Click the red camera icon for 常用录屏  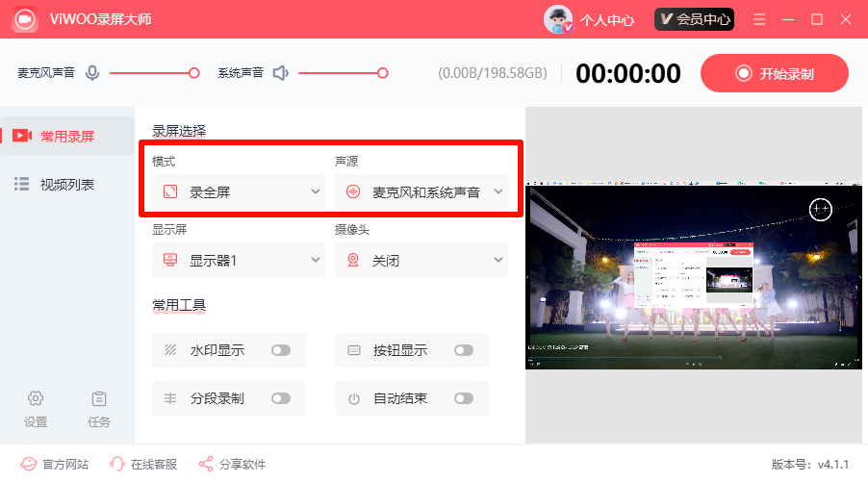[22, 136]
